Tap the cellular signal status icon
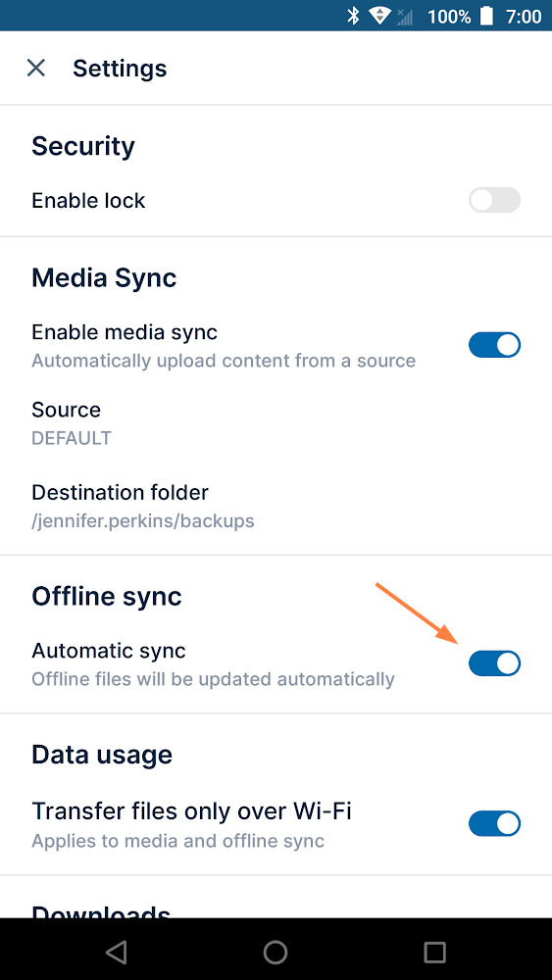This screenshot has height=980, width=552. [405, 17]
